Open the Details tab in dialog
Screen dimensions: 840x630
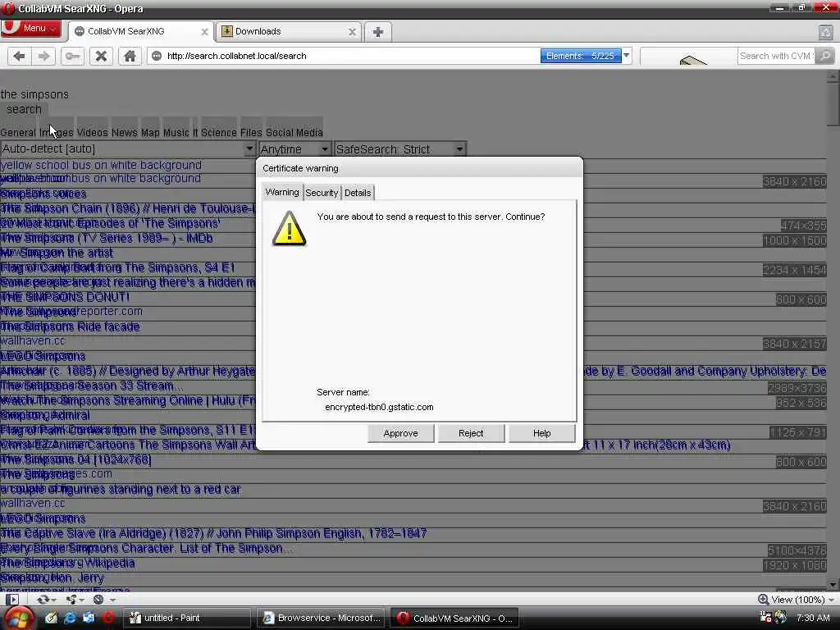coord(358,193)
